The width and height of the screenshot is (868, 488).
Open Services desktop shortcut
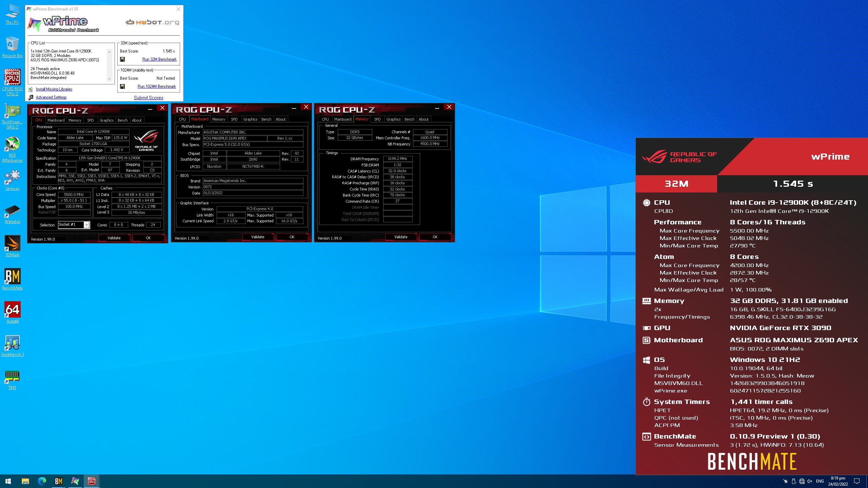click(x=12, y=180)
